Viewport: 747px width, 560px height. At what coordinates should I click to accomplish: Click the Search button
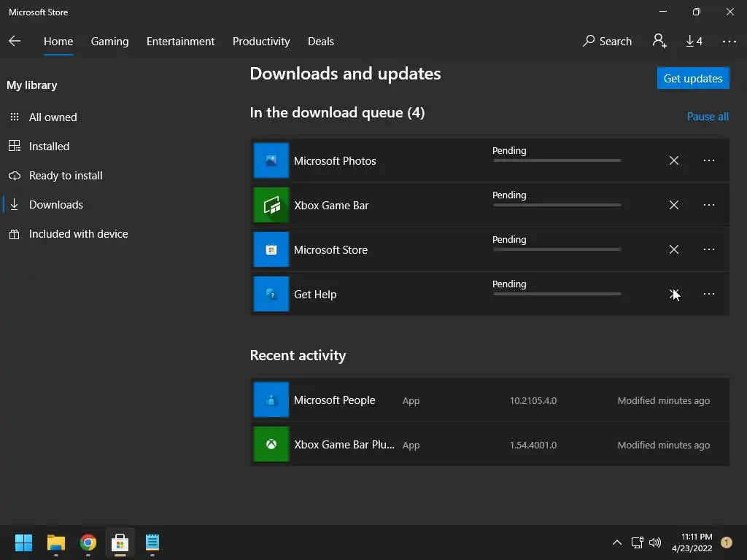(x=607, y=42)
